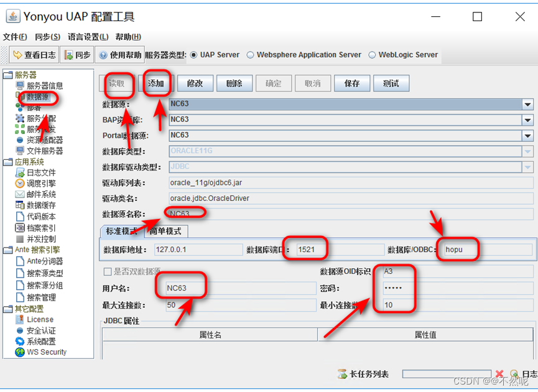
Task: Select the UAP Server radio button
Action: click(x=193, y=55)
